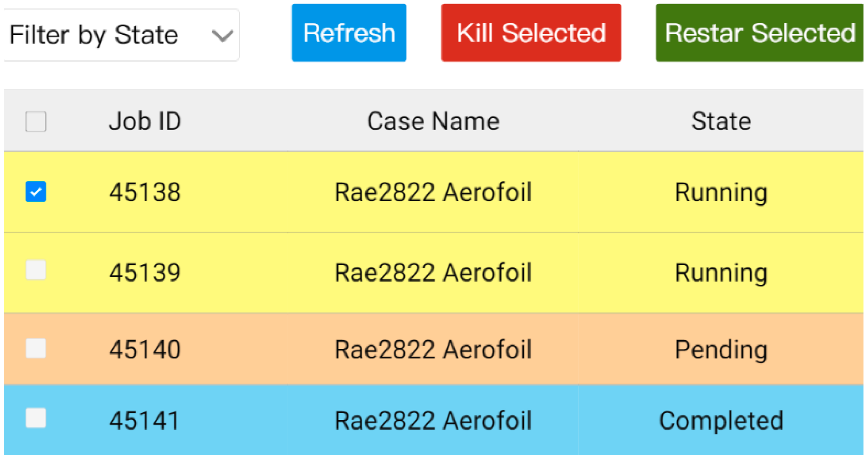This screenshot has height=460, width=868.
Task: Click the Running state of job 45138
Action: tap(721, 192)
